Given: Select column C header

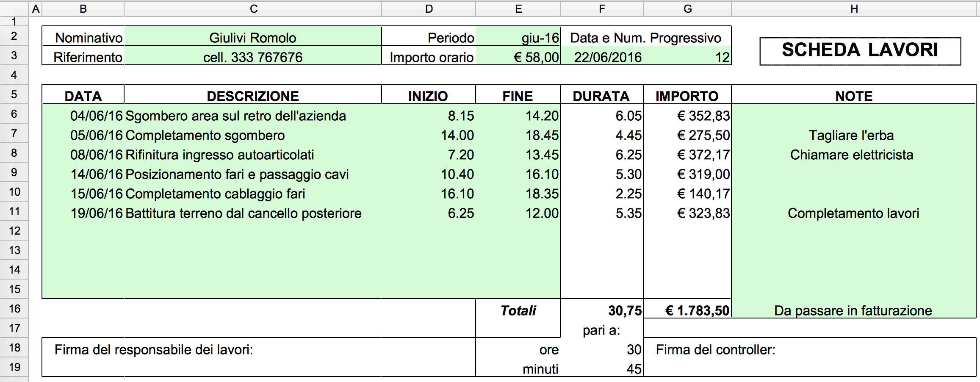Looking at the screenshot, I should (253, 9).
